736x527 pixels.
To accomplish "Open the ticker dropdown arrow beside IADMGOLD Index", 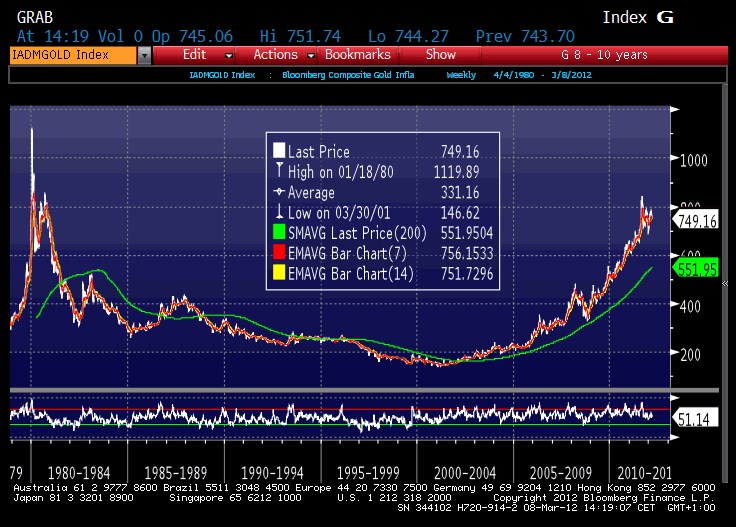I will tap(145, 55).
